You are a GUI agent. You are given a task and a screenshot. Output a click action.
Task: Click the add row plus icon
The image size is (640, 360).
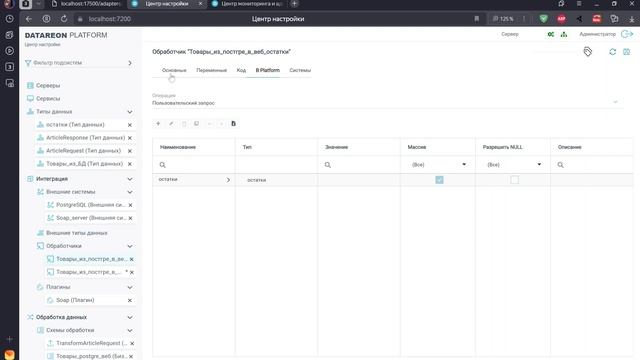click(x=158, y=124)
